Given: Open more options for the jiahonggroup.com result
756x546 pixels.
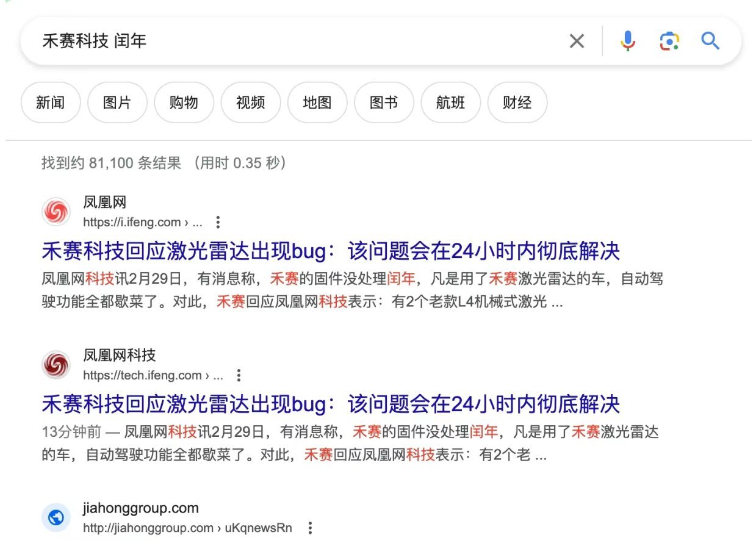Looking at the screenshot, I should point(309,528).
